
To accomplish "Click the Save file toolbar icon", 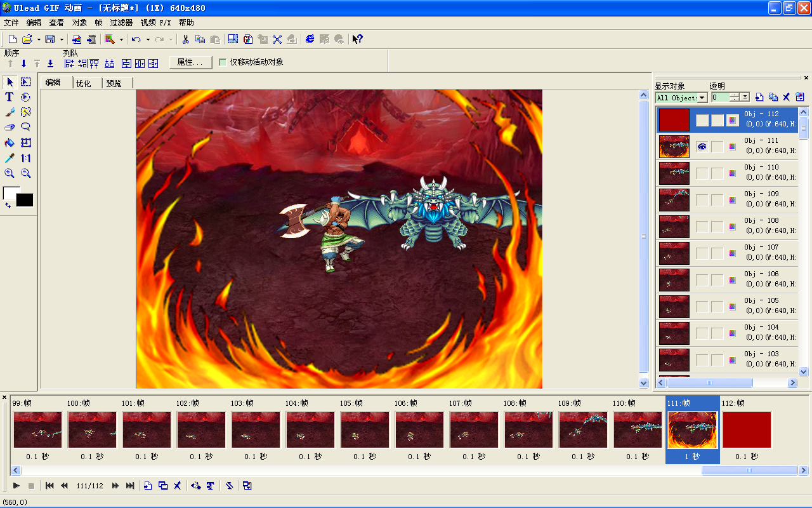I will click(49, 39).
